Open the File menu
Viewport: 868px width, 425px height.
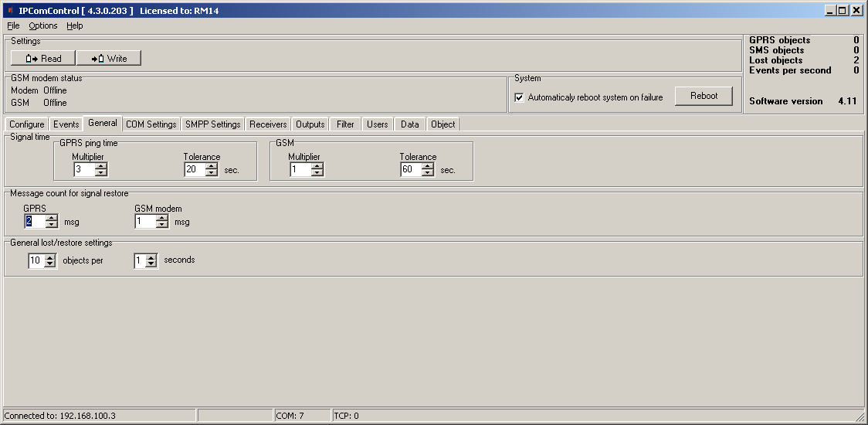point(13,25)
